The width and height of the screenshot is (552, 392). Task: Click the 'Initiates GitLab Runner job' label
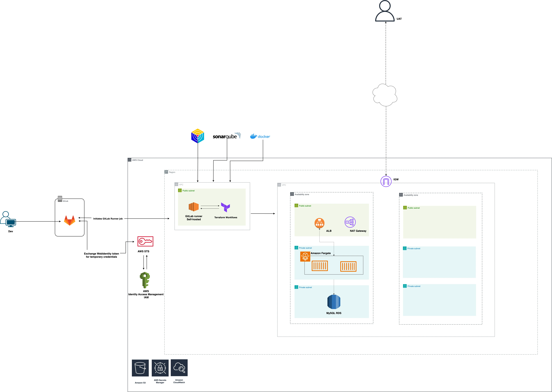[108, 219]
